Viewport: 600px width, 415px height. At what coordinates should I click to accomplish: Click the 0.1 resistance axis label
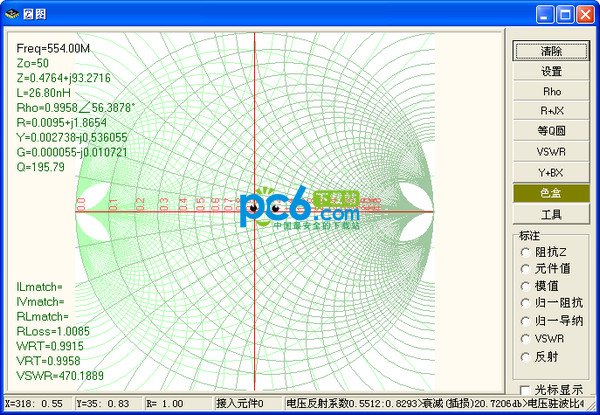coord(113,205)
